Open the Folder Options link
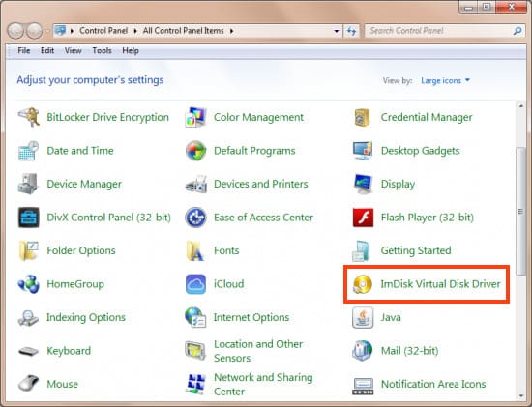The height and width of the screenshot is (407, 532). coord(81,250)
